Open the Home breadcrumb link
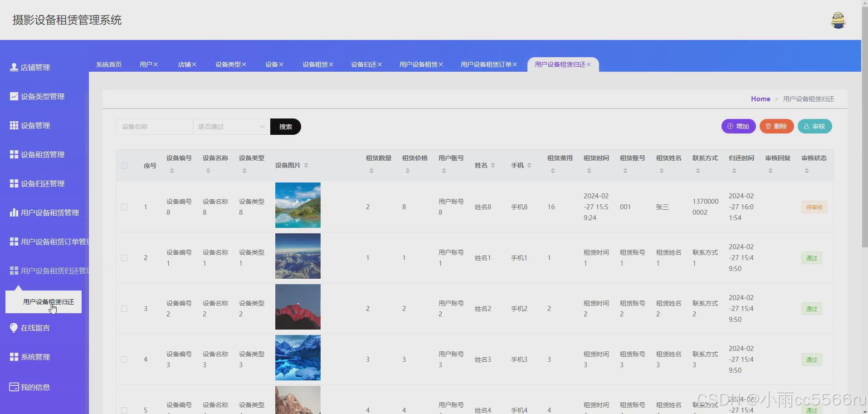 pos(760,99)
